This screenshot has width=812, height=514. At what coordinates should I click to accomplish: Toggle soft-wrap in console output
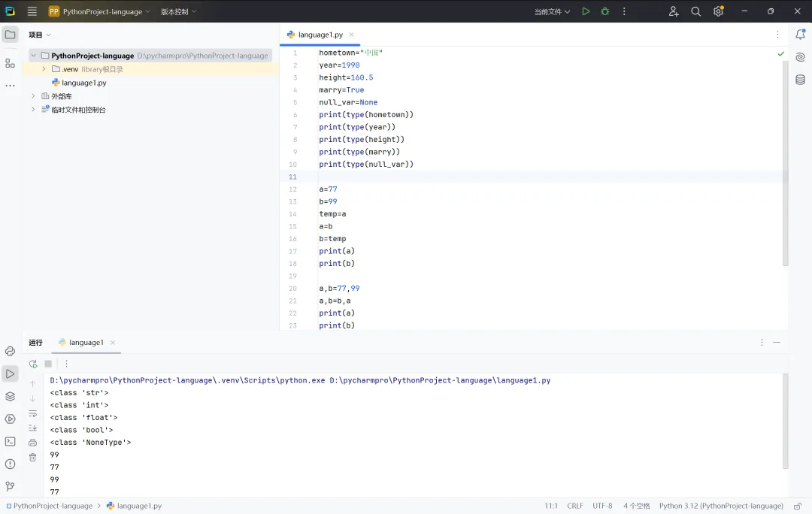point(32,413)
